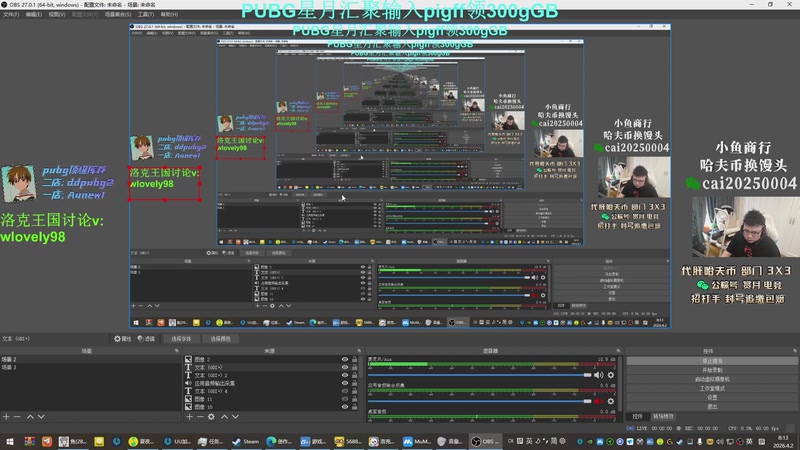Adjust second mixer track volume slider handle
800x450 pixels.
pos(587,401)
